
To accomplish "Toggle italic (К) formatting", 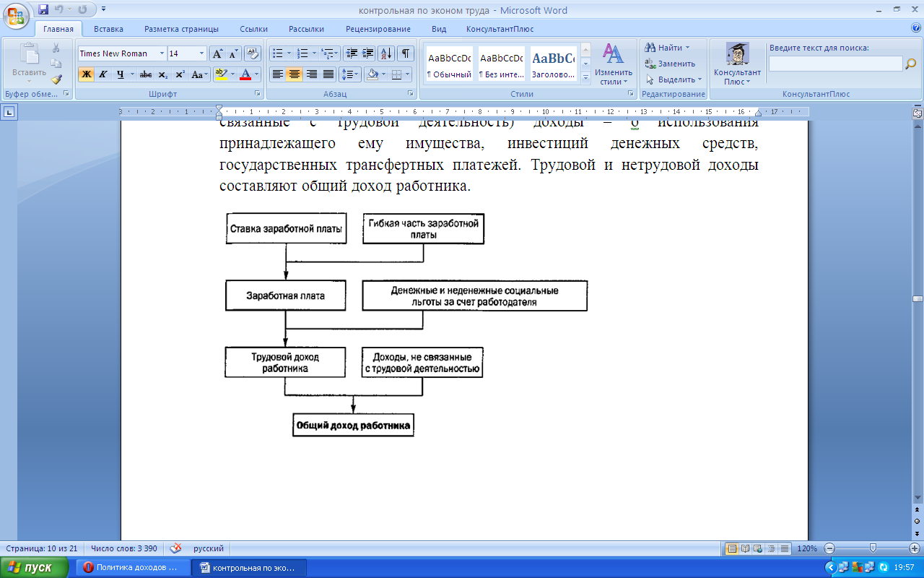I will [x=103, y=74].
